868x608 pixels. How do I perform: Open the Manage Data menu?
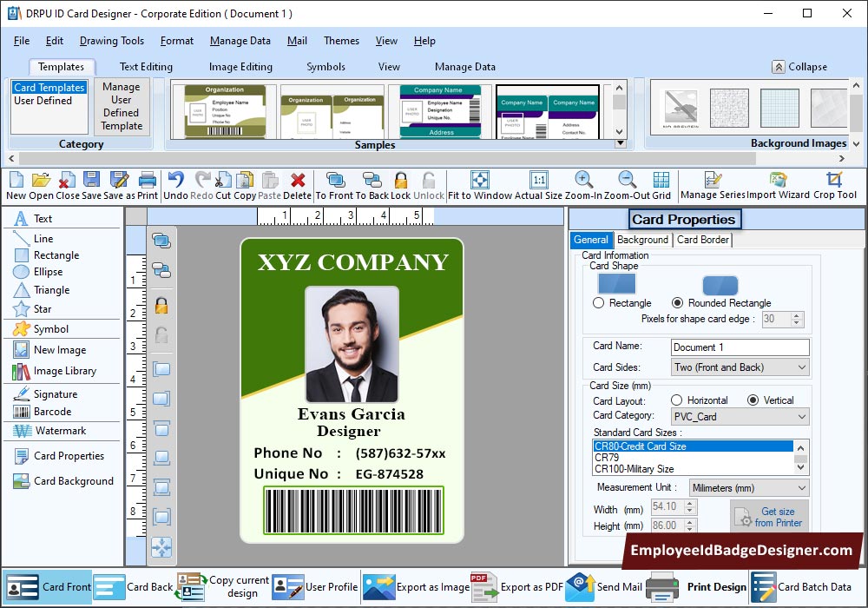coord(240,41)
